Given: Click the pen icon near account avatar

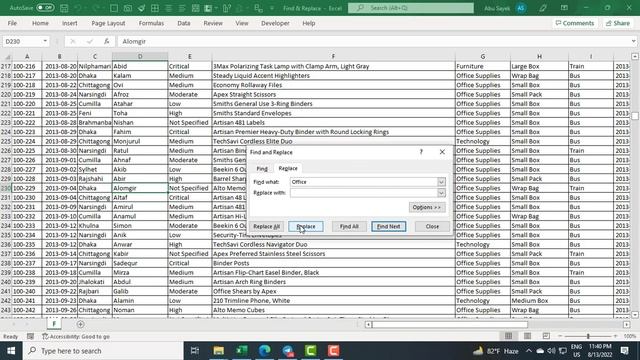Looking at the screenshot, I should [x=543, y=8].
